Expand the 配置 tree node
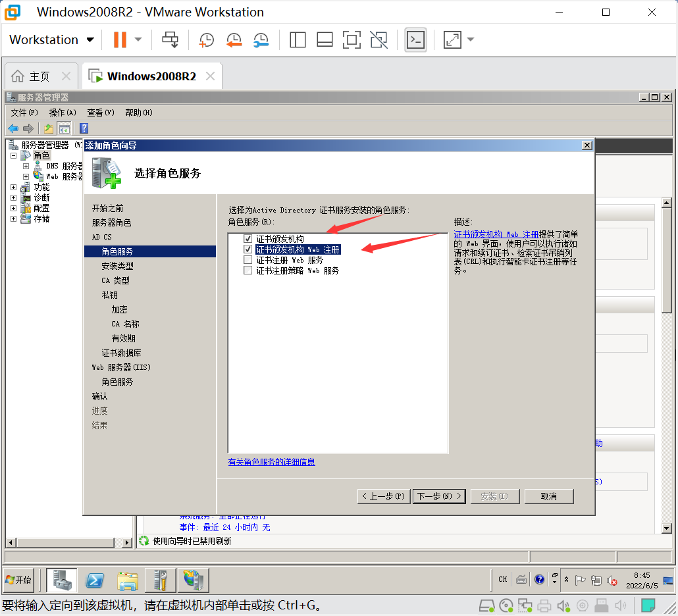Viewport: 678px width, 616px height. [13, 209]
